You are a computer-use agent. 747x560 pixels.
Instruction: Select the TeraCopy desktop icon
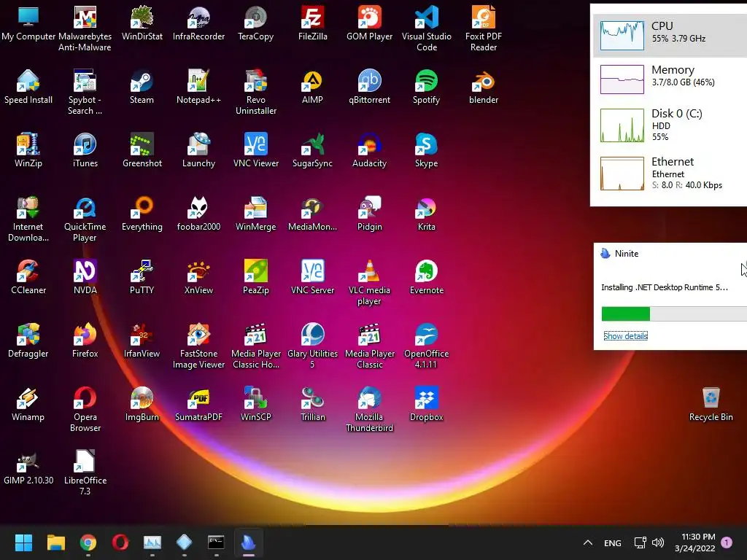coord(256,23)
